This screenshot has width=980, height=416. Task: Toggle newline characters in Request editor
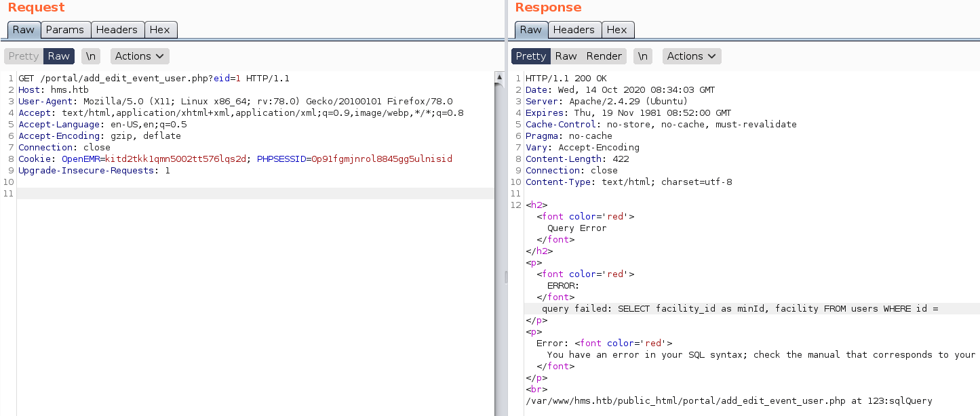click(x=90, y=56)
